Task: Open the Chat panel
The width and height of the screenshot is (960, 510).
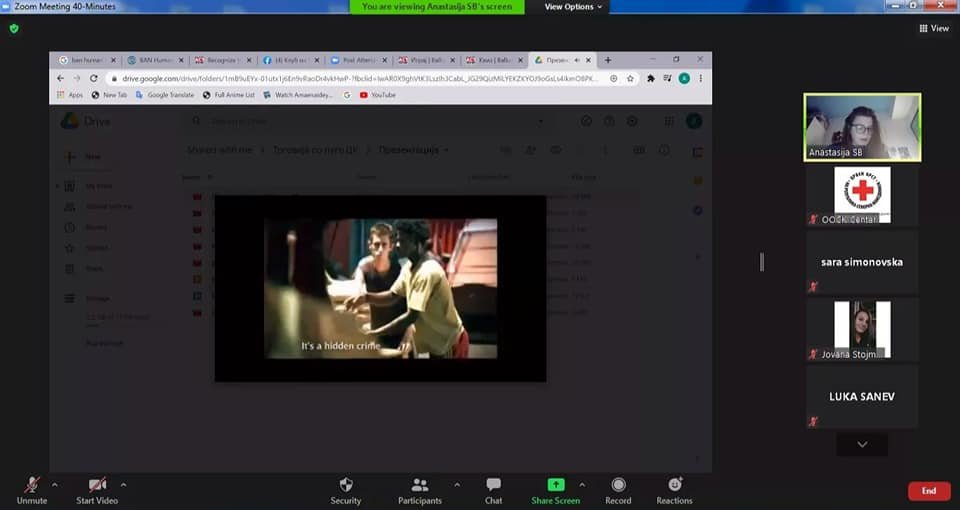Action: pyautogui.click(x=493, y=491)
